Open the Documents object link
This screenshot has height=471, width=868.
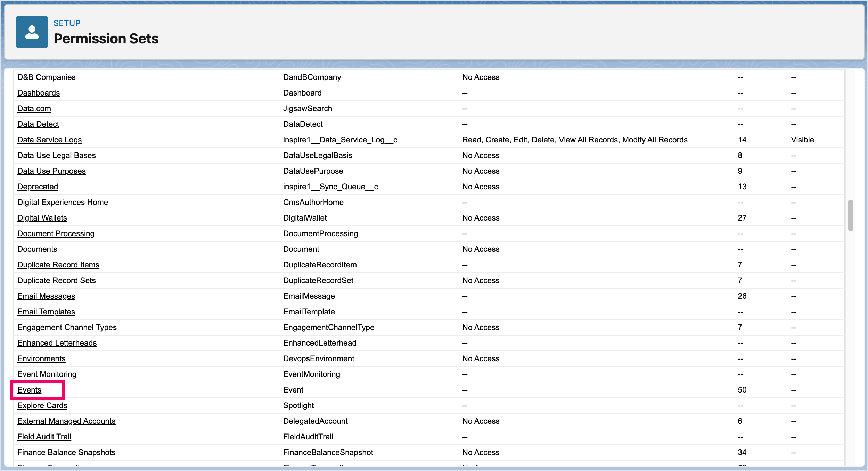[37, 249]
